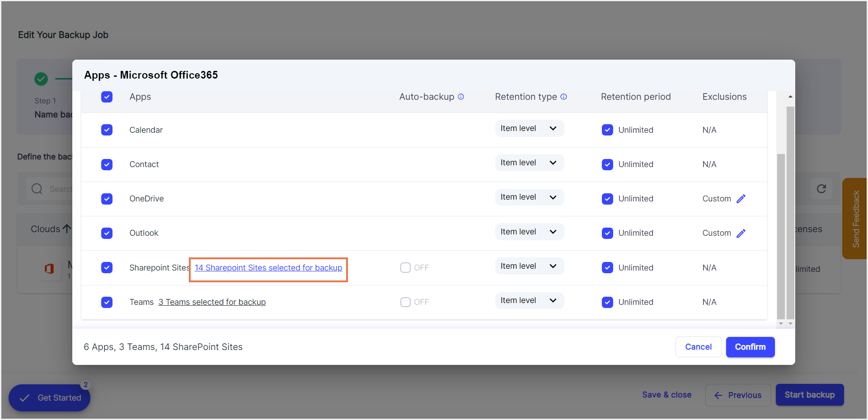The image size is (868, 420).
Task: Click the background search input field
Action: (50, 189)
